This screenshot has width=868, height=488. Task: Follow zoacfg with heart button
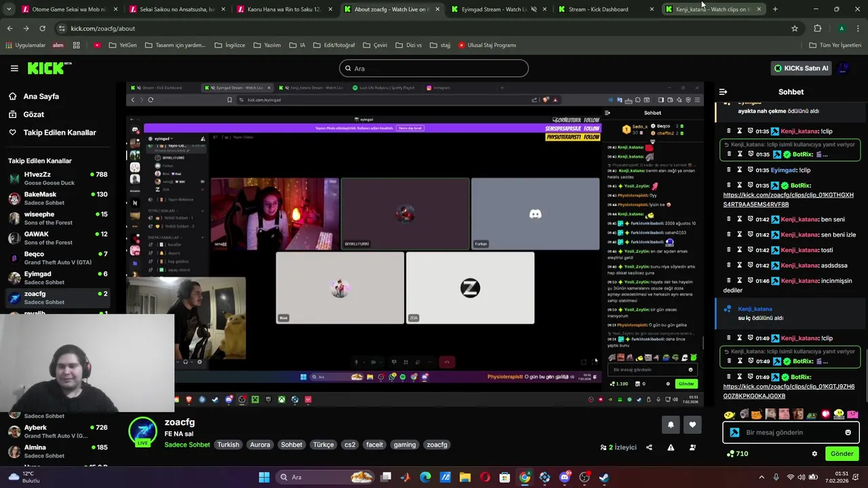pyautogui.click(x=692, y=425)
